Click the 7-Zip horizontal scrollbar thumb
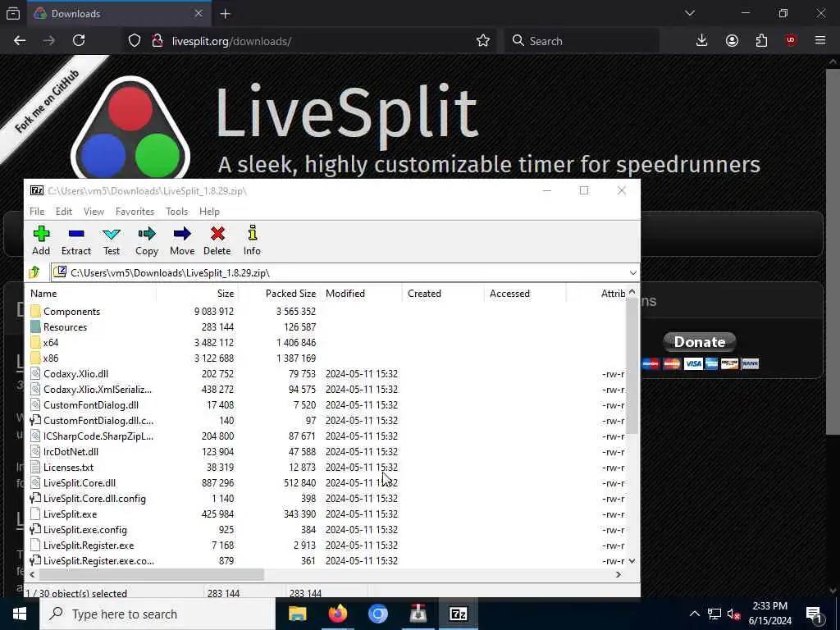The height and width of the screenshot is (630, 840). (x=152, y=574)
